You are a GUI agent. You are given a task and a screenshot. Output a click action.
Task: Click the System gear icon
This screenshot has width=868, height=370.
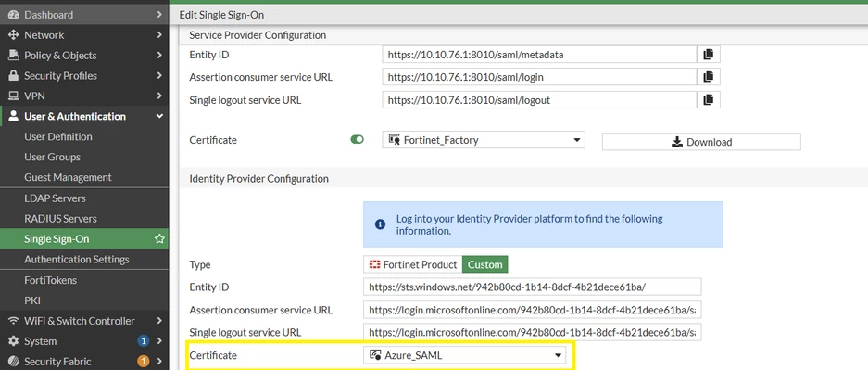(13, 341)
